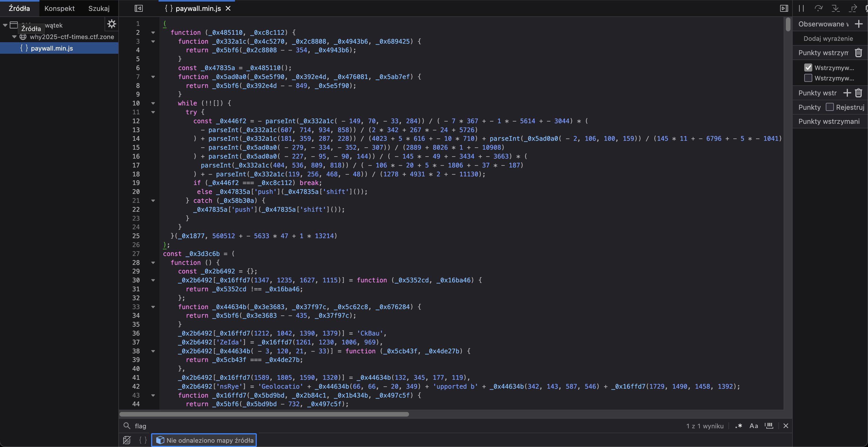Toggle match case in search bar
The width and height of the screenshot is (868, 447).
pos(753,426)
